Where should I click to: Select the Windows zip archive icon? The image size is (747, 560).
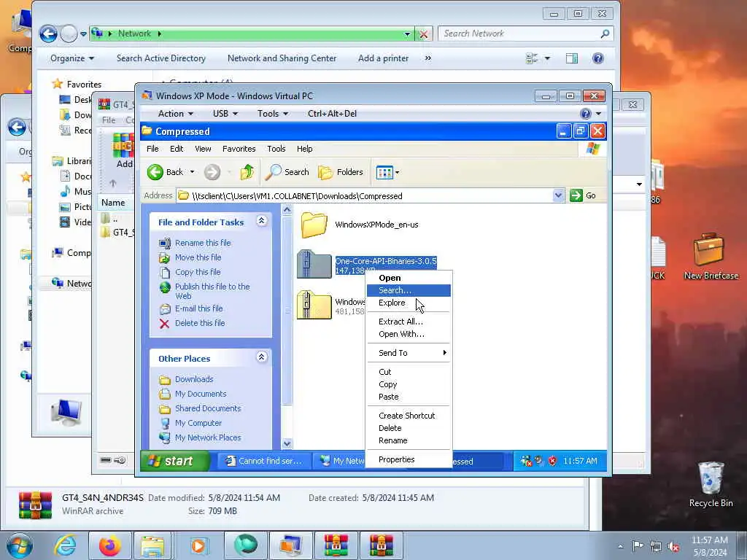(314, 305)
